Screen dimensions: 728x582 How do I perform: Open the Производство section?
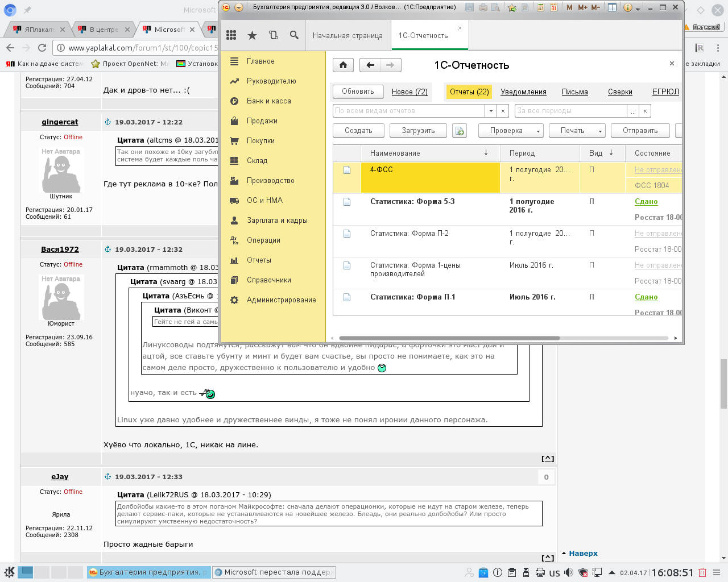[x=271, y=181]
